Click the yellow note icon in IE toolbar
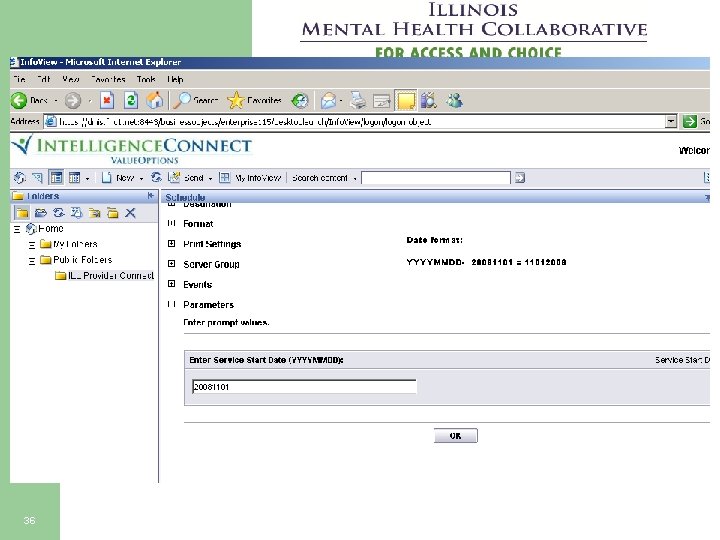 coord(406,101)
